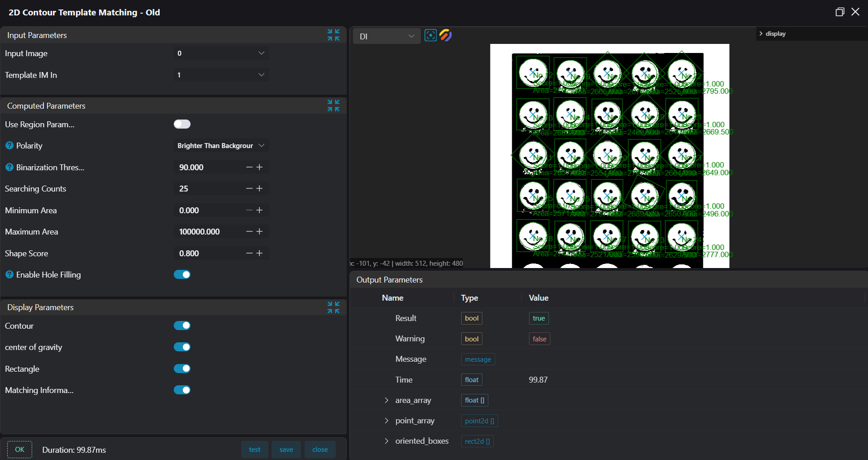Click the Enable Hole Filling help icon
This screenshot has width=868, height=460.
pyautogui.click(x=10, y=275)
